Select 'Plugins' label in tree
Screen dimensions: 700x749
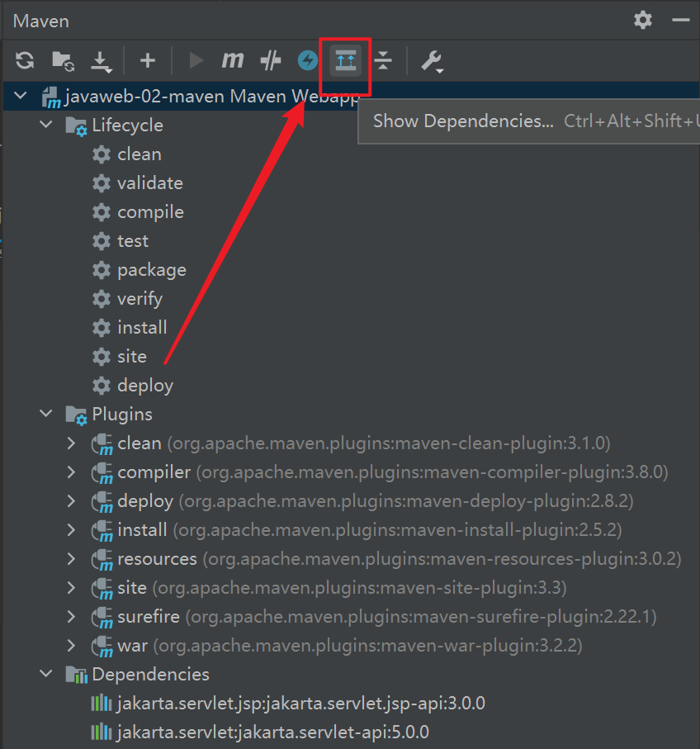click(x=122, y=415)
